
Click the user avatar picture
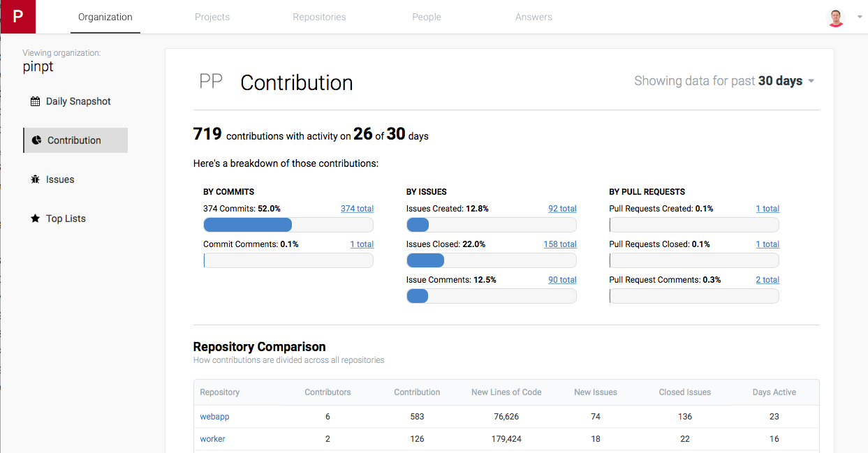tap(836, 17)
